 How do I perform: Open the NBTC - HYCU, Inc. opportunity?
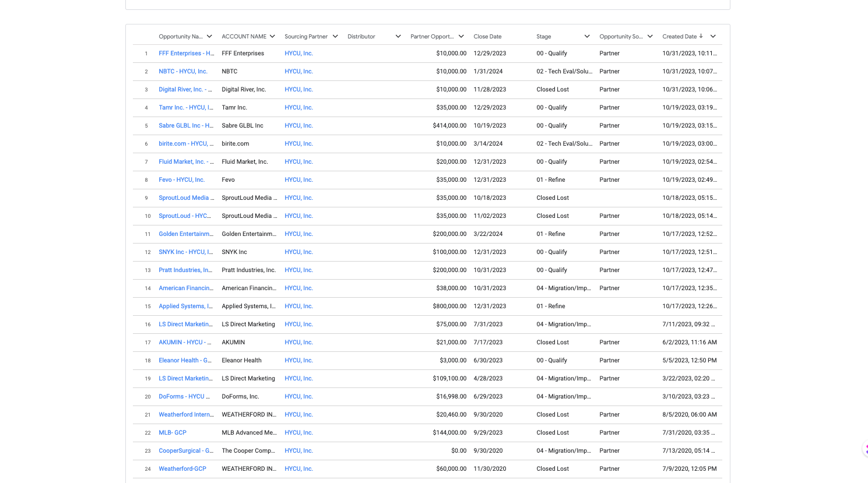(x=183, y=72)
